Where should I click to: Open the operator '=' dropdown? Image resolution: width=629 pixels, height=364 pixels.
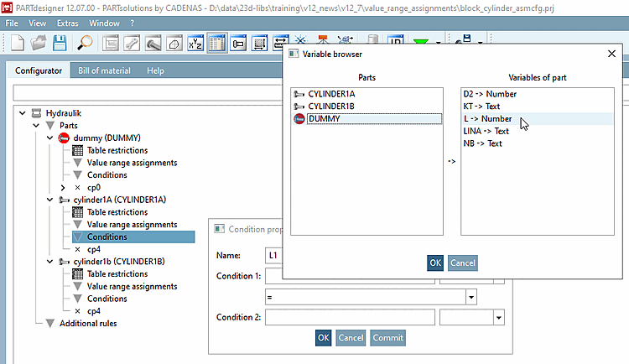(x=471, y=298)
